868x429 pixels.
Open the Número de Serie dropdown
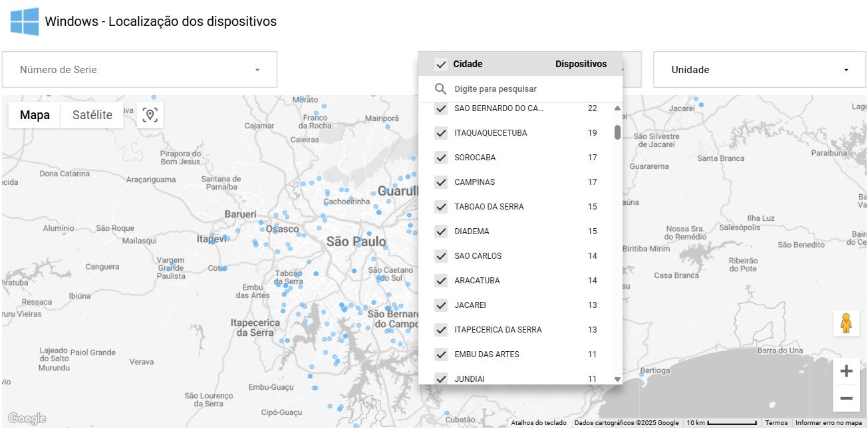click(x=140, y=70)
